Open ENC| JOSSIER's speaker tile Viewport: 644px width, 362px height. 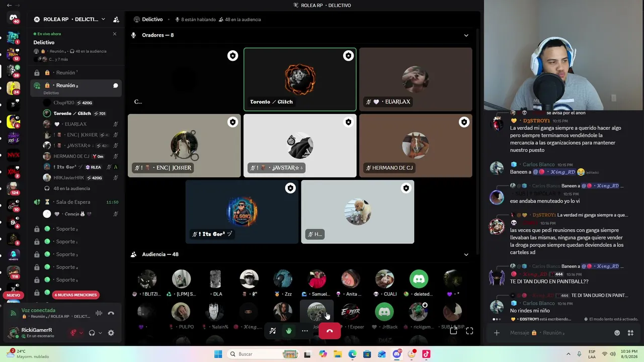[x=184, y=146]
